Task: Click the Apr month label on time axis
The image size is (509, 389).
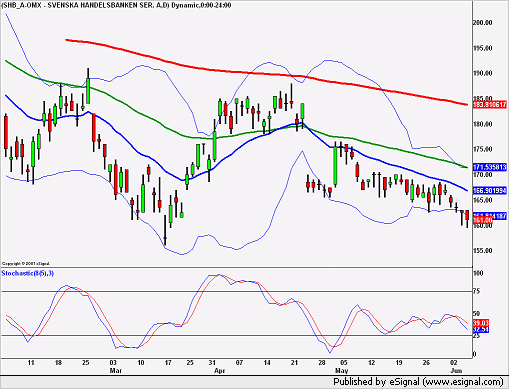Action: click(220, 371)
